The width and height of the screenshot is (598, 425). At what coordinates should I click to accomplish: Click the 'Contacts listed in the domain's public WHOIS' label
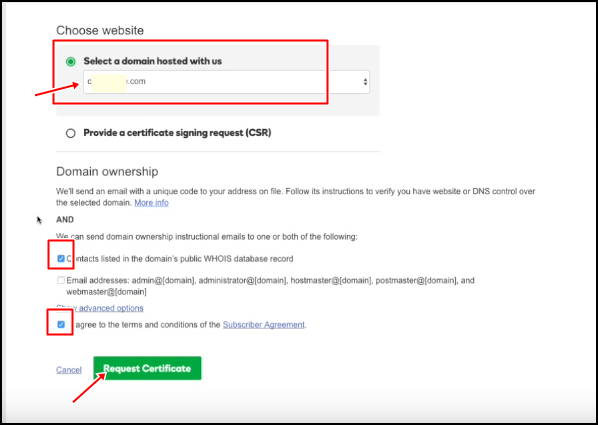(180, 259)
